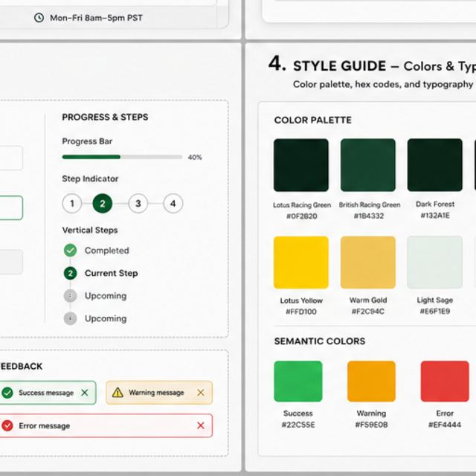Click the Current Step label

click(112, 273)
